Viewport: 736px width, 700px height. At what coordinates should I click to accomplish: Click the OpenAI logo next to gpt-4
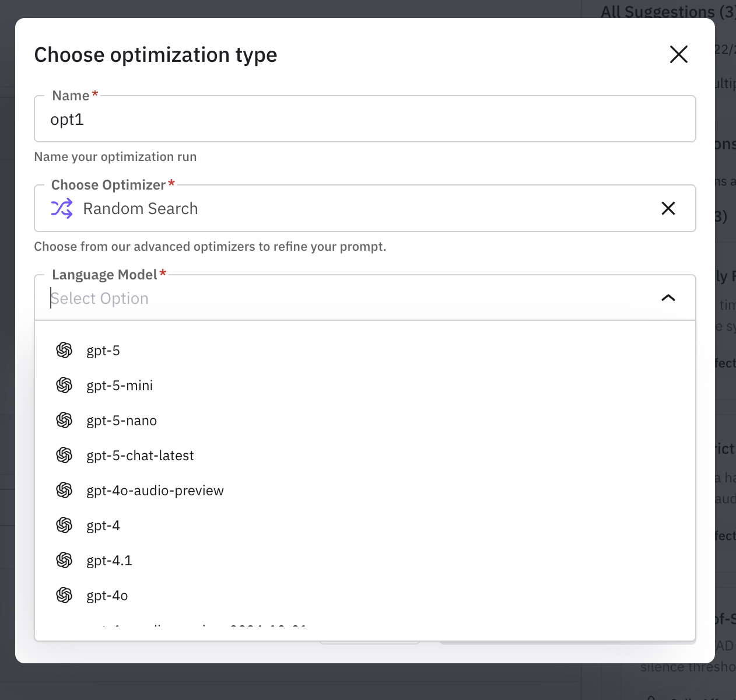(64, 525)
